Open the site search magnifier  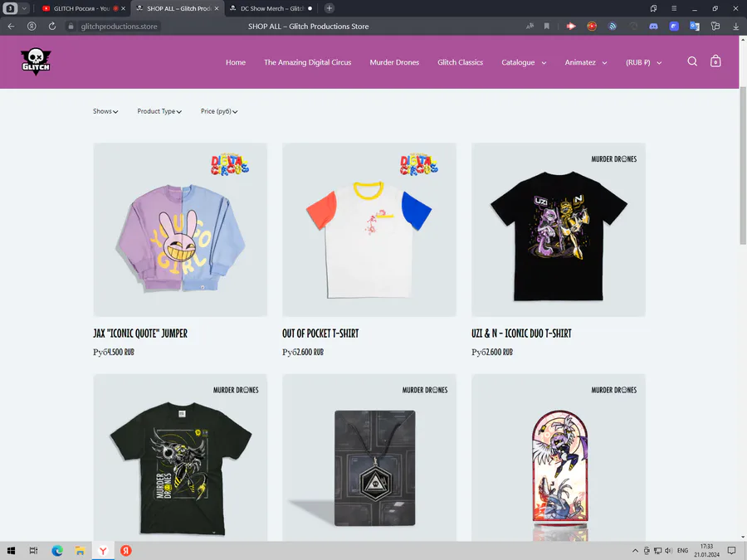(x=692, y=61)
